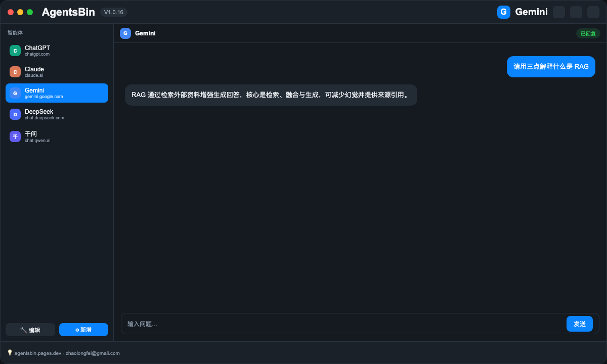Click the 智能体 sidebar heading
The image size is (607, 364).
coord(15,33)
